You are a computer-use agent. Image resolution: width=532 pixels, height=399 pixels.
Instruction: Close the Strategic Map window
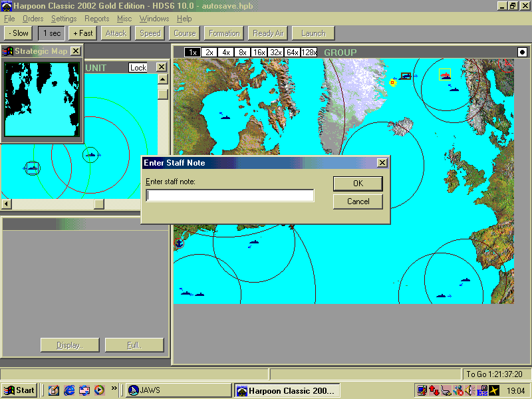(x=76, y=51)
